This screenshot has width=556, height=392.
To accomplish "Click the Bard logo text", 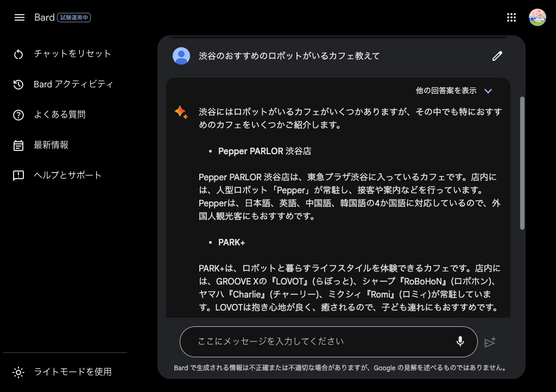I will coord(44,17).
